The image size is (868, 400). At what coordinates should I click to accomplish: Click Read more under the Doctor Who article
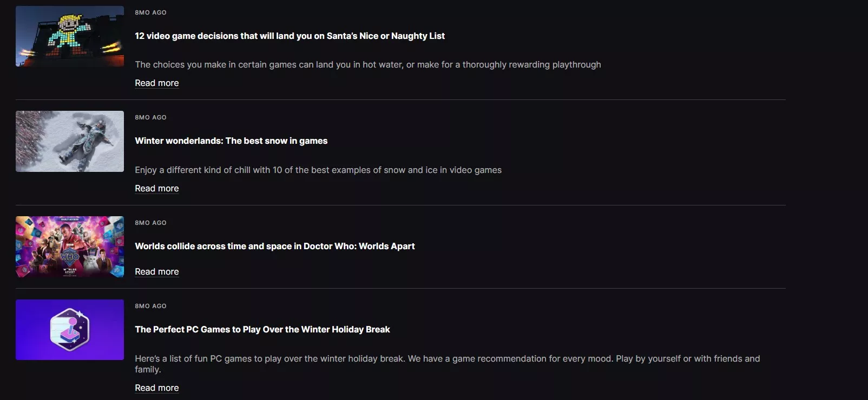156,271
